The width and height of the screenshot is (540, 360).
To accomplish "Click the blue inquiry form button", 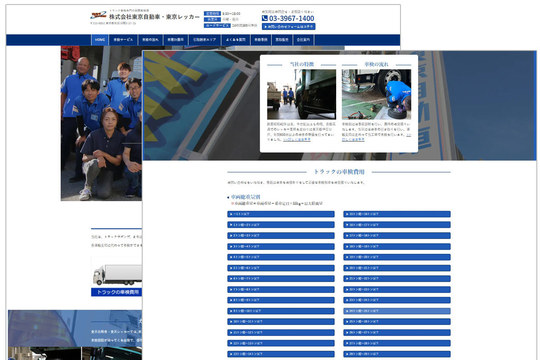I will pyautogui.click(x=289, y=27).
